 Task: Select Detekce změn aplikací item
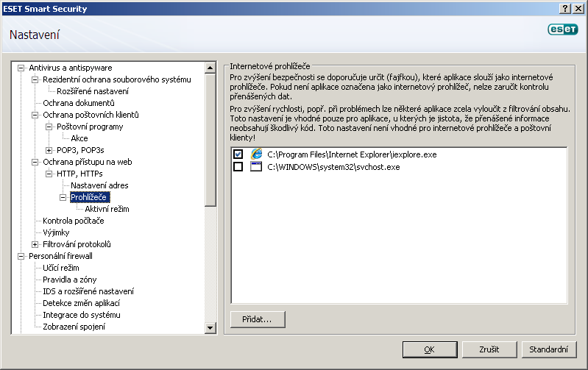82,303
